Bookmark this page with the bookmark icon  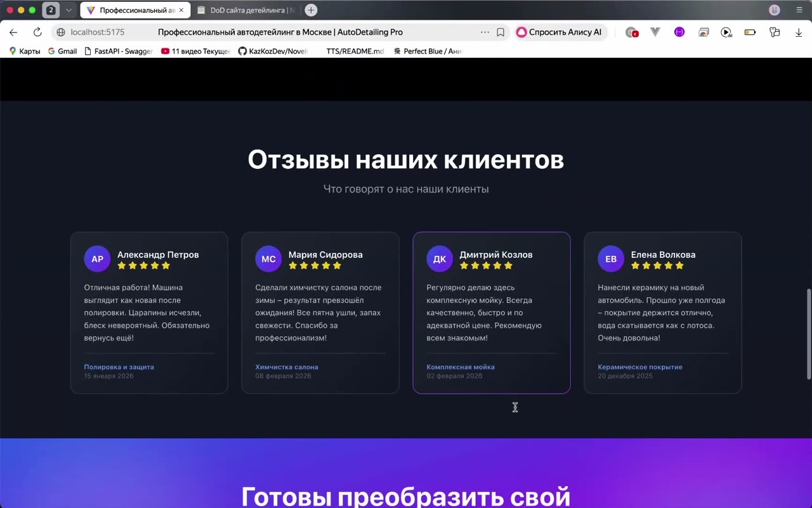pos(501,32)
